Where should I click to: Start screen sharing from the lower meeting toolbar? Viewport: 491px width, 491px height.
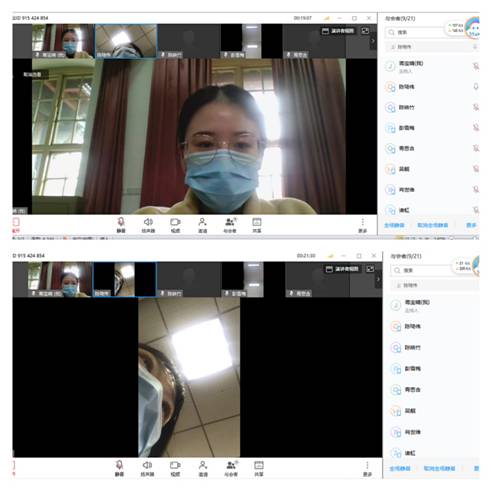coord(259,468)
